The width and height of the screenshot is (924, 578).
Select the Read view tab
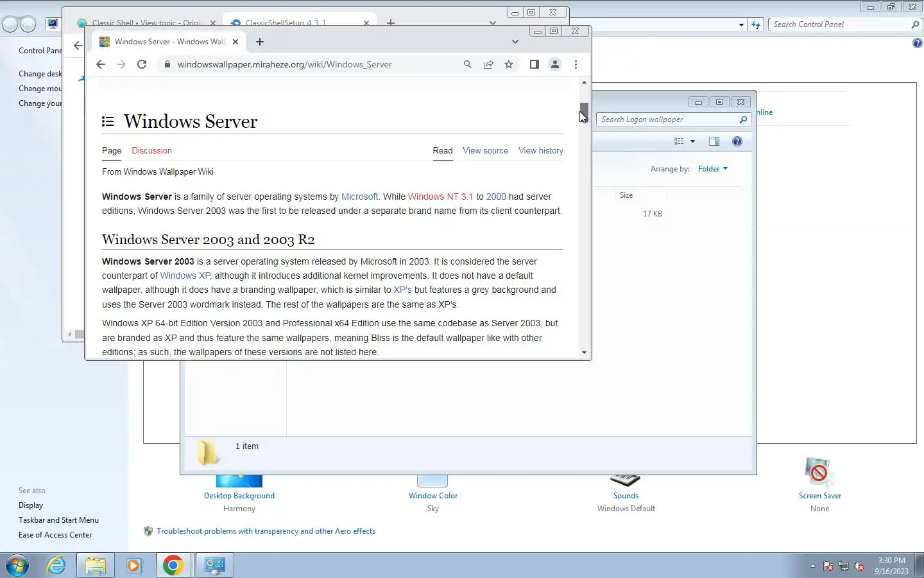[443, 150]
